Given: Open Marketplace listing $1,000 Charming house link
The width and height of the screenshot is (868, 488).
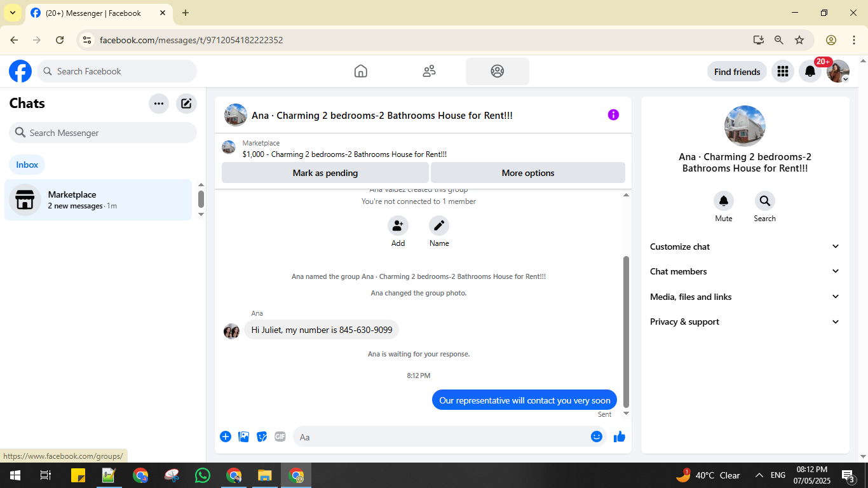Looking at the screenshot, I should pos(344,154).
